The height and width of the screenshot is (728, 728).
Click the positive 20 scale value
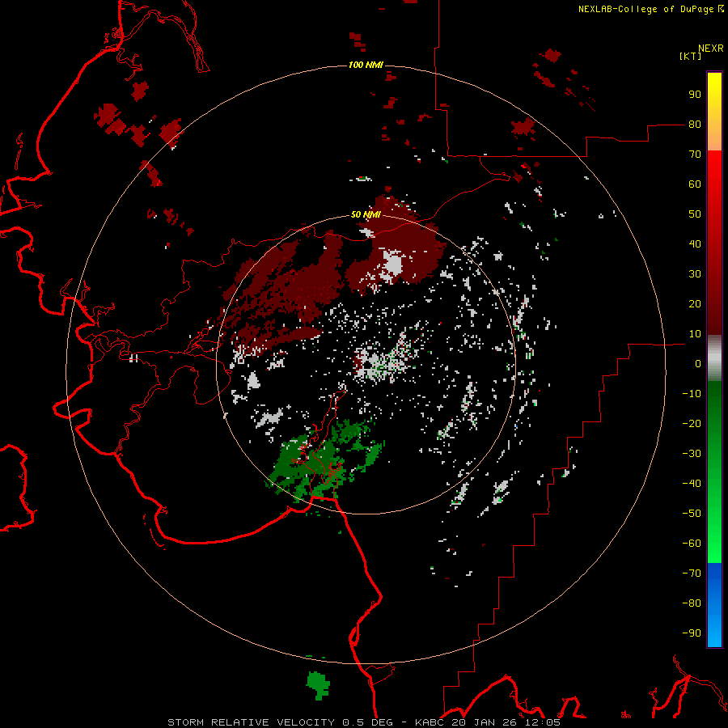[695, 304]
